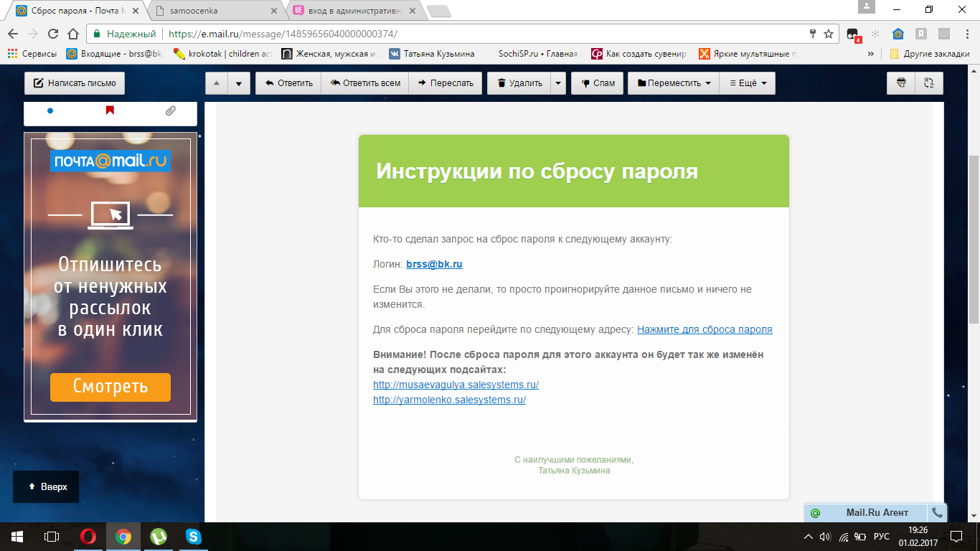Click the Надежный secure lock indicator
980x551 pixels.
click(125, 34)
